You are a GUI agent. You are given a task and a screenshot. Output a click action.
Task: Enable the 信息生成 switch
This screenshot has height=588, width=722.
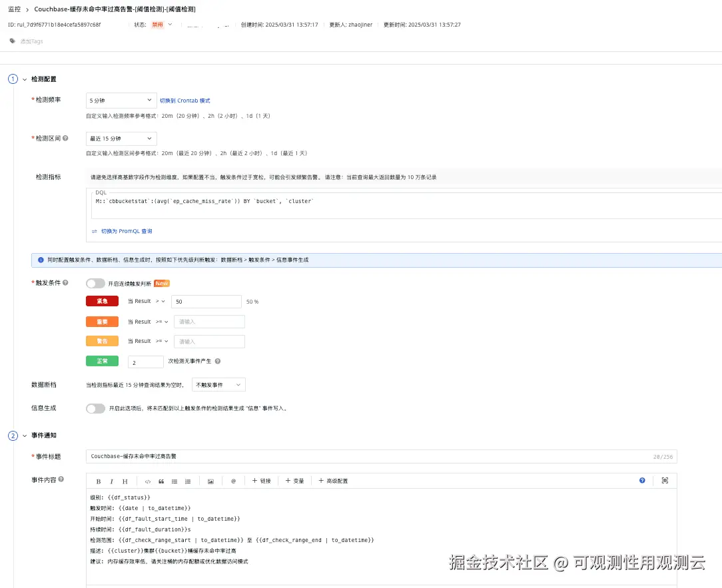(x=95, y=408)
